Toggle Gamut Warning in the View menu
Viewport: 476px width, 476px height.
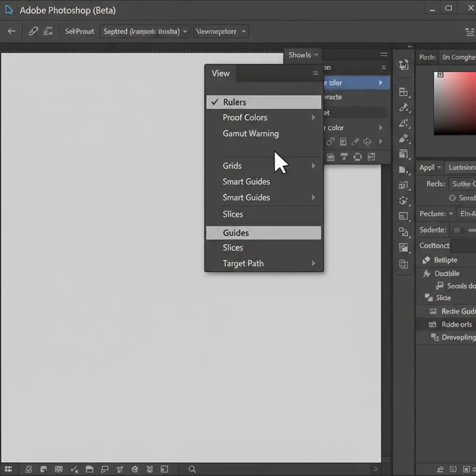[x=251, y=134]
